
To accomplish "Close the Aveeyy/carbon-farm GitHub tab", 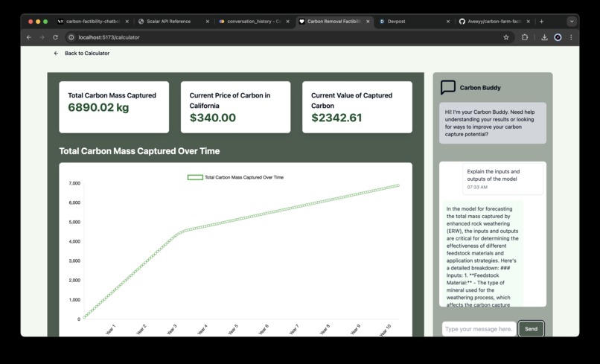I will (x=529, y=22).
